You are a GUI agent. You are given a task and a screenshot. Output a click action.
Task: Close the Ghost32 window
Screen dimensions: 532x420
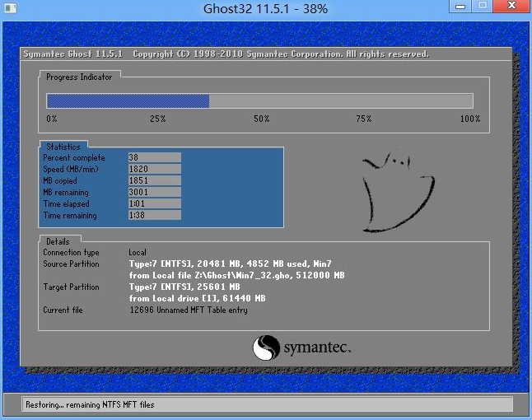coord(511,7)
